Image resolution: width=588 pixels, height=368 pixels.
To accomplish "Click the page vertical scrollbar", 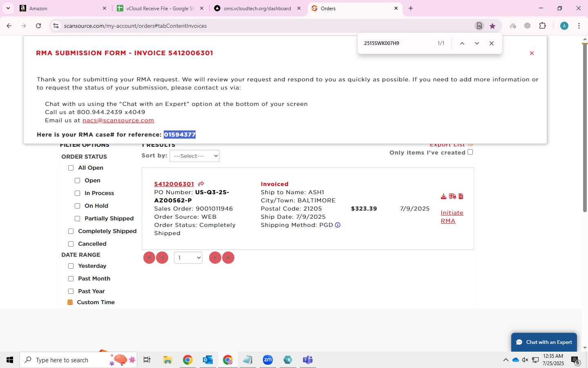I will 585,127.
